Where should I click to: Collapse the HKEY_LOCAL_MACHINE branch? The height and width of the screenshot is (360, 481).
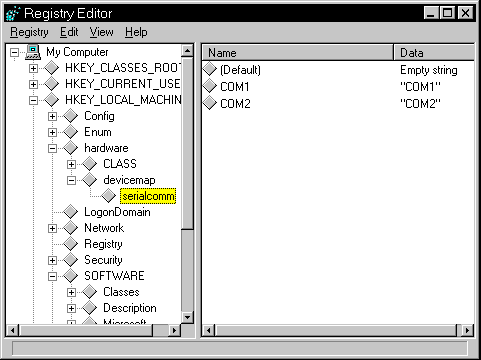[33, 100]
